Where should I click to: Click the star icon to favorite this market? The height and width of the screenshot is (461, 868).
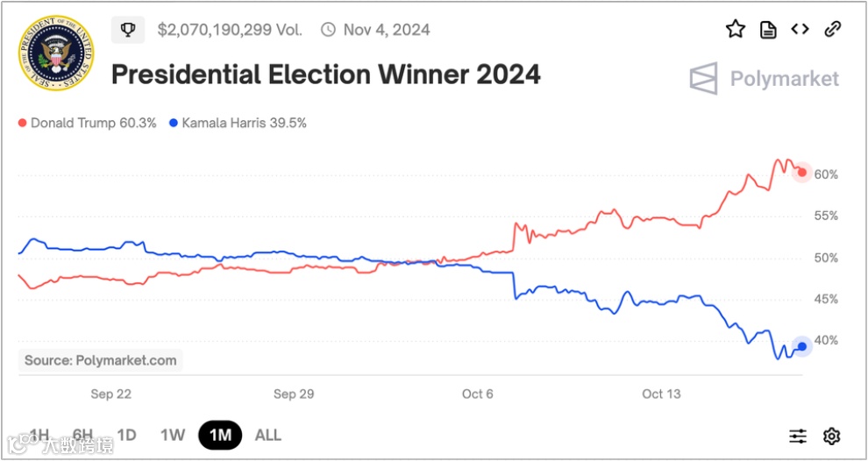(735, 30)
